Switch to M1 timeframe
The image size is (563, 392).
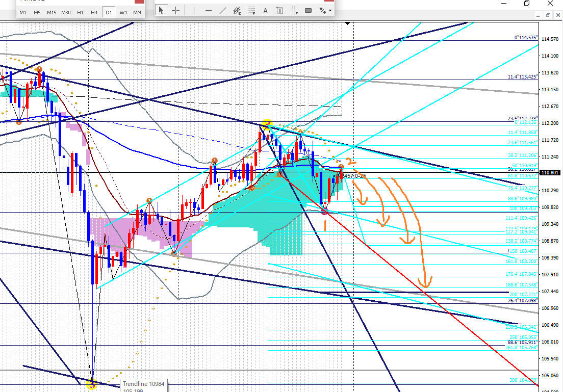tap(23, 12)
